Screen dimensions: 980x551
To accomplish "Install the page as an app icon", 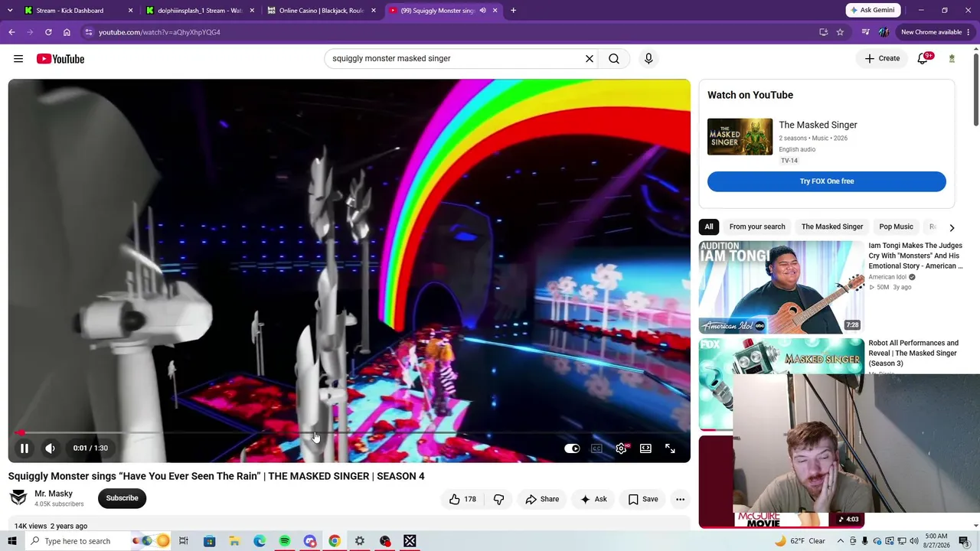I will tap(824, 32).
